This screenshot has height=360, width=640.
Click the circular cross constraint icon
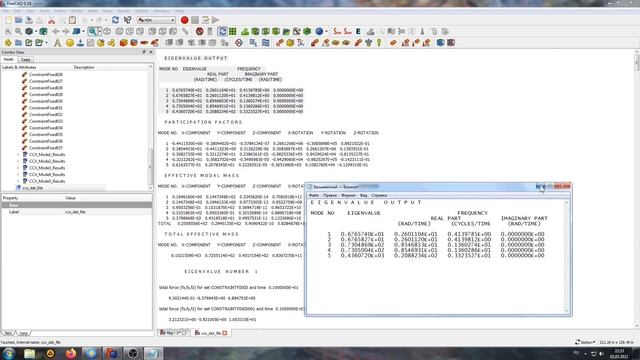(x=239, y=43)
